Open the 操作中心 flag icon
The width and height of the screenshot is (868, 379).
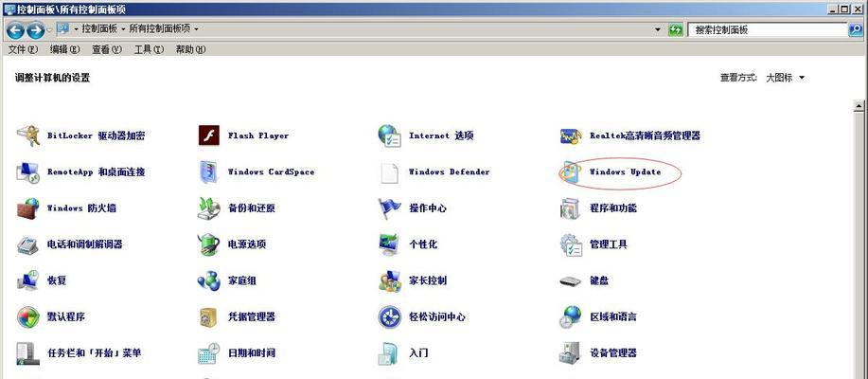coord(390,208)
